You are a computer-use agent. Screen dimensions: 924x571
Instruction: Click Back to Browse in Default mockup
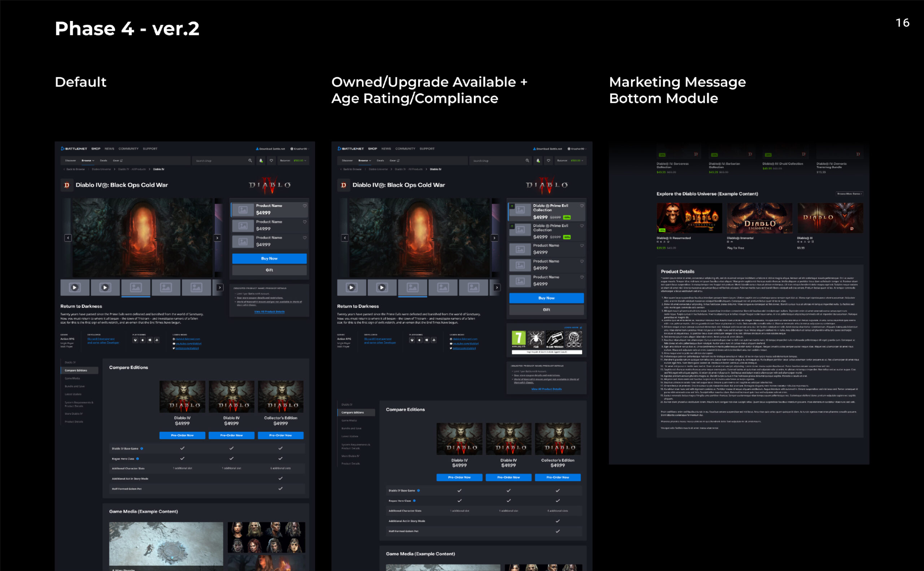[74, 169]
